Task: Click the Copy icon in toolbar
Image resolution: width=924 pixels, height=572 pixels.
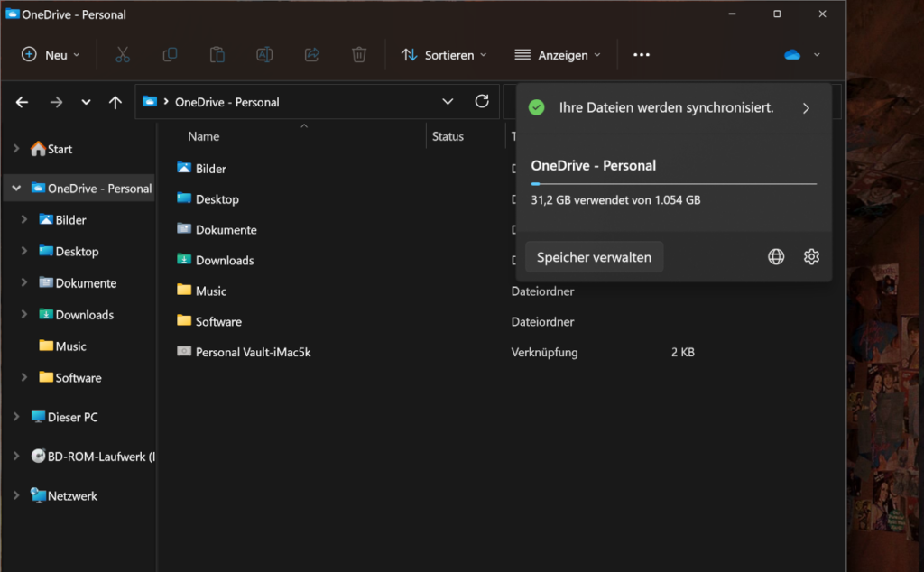Action: 170,55
